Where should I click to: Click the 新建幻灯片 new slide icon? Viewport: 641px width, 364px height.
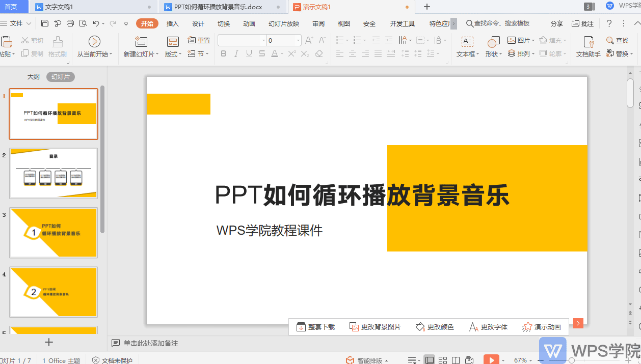[x=141, y=42]
